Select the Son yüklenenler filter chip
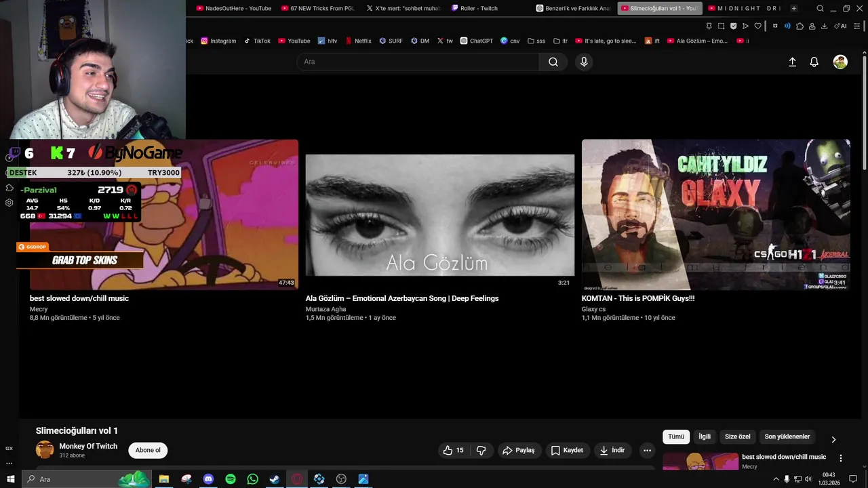Image resolution: width=868 pixels, height=488 pixels. click(787, 436)
